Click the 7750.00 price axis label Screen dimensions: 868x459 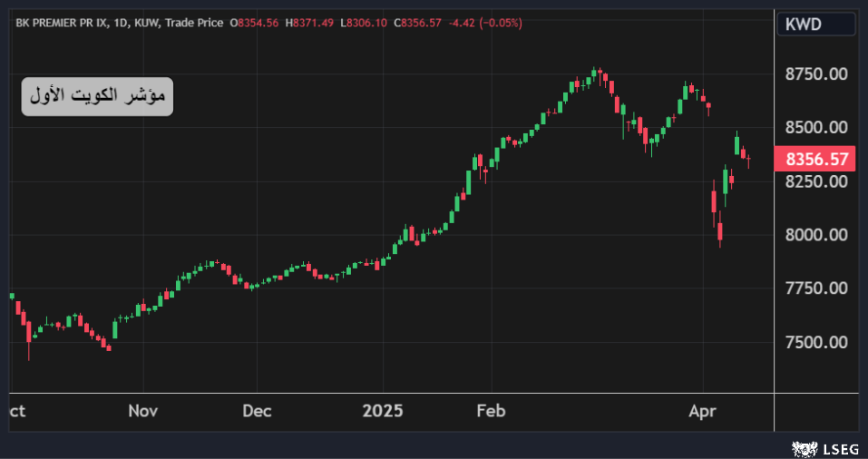point(816,288)
